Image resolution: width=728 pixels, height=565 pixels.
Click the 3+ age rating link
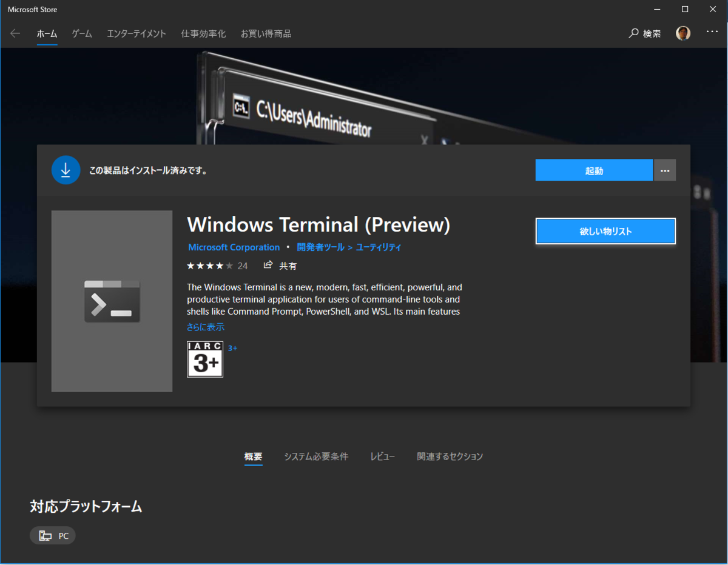(232, 348)
